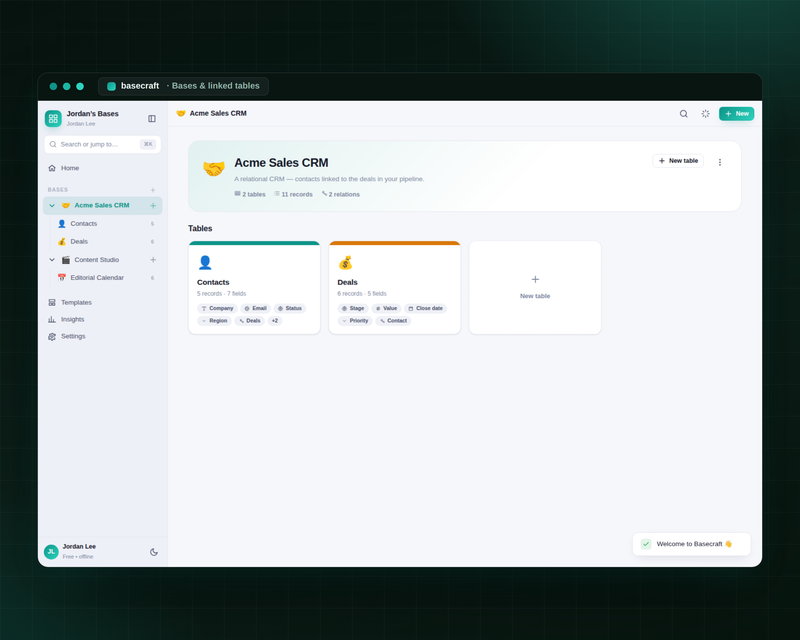Click the New table button in header card
Image resolution: width=800 pixels, height=640 pixels.
678,161
